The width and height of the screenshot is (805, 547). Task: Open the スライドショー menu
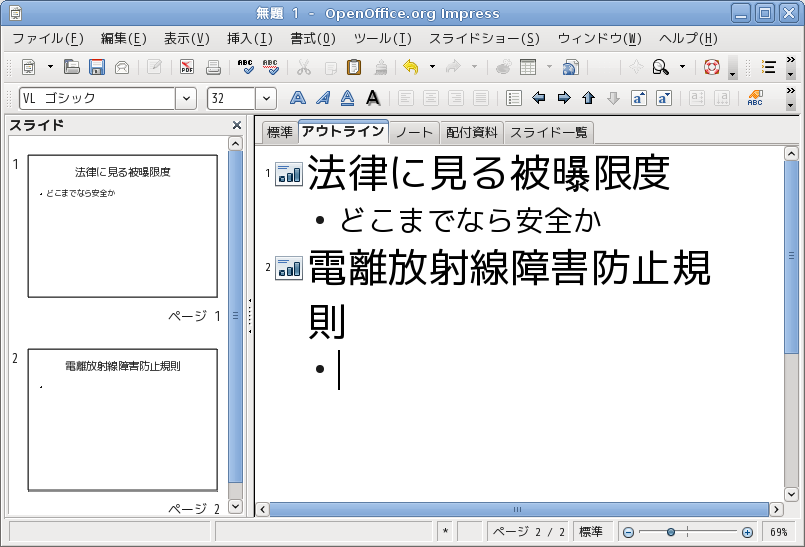point(484,39)
